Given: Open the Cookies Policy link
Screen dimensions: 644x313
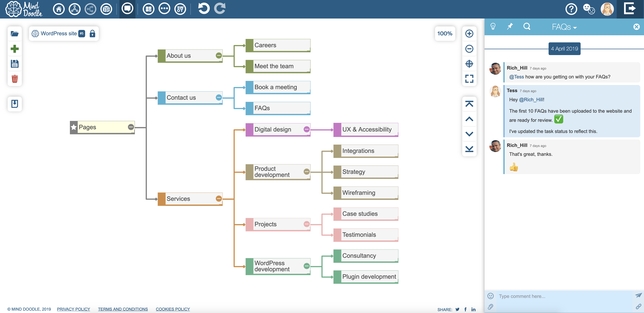Looking at the screenshot, I should [173, 309].
